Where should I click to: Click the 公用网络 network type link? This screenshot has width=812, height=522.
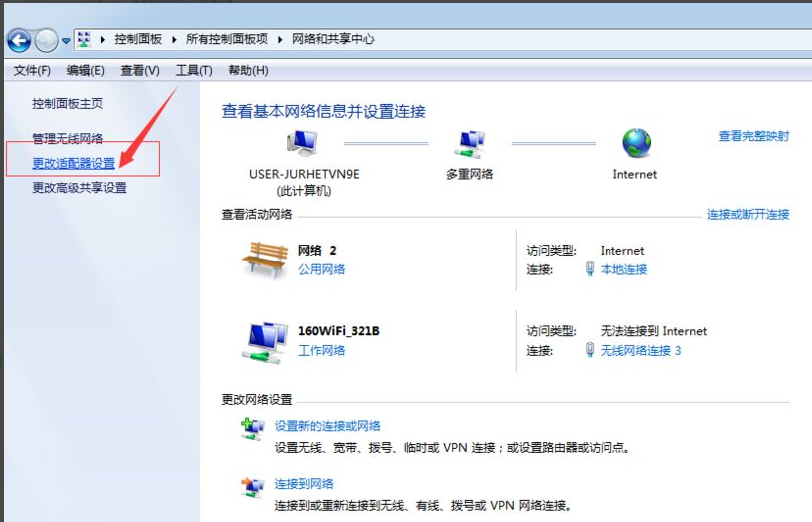[x=321, y=269]
